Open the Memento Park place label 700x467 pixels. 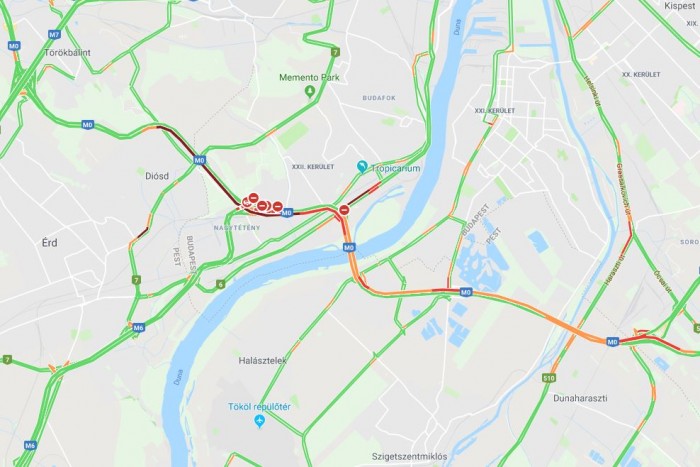(x=309, y=77)
